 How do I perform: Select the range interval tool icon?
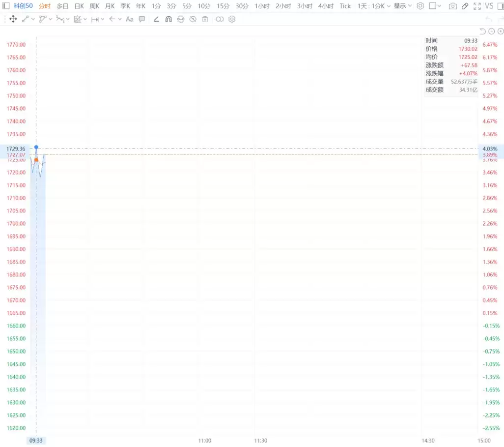95,20
